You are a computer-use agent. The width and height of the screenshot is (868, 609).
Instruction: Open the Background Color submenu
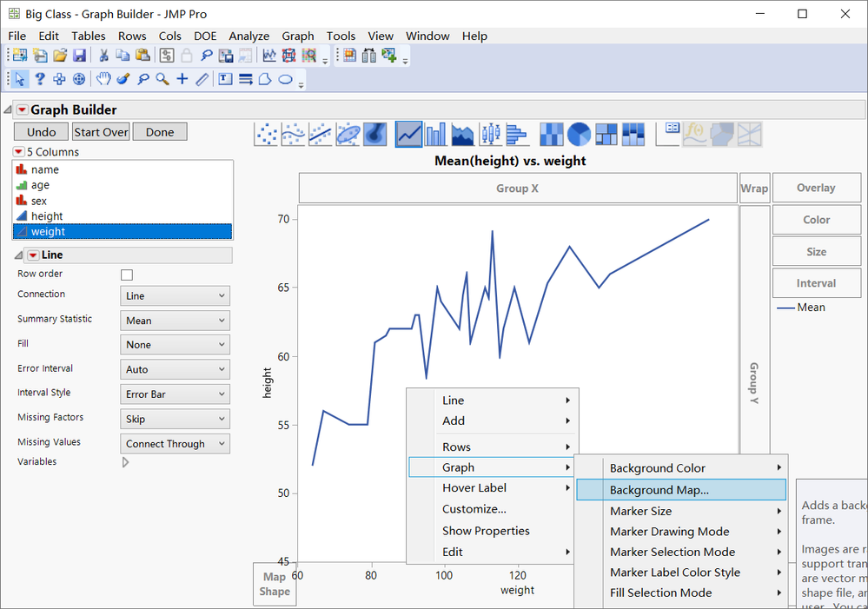pos(658,468)
